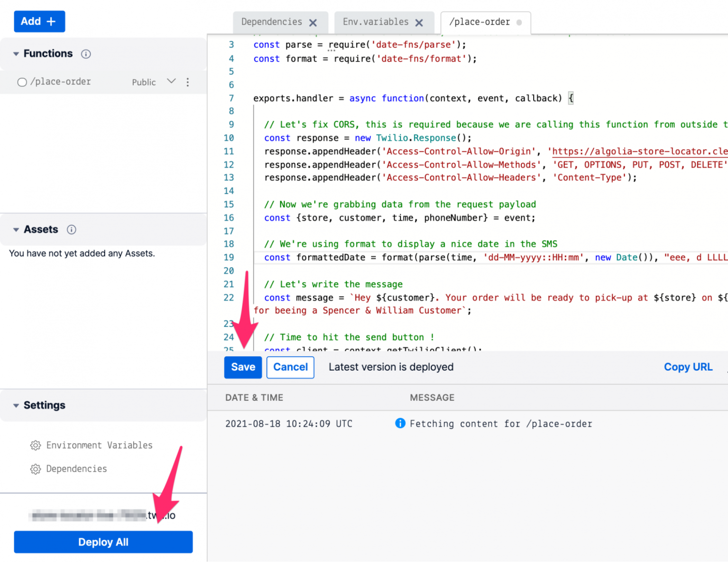Click the 'You have not yet added any Assets' text
Screen dimensions: 728x562
(82, 254)
